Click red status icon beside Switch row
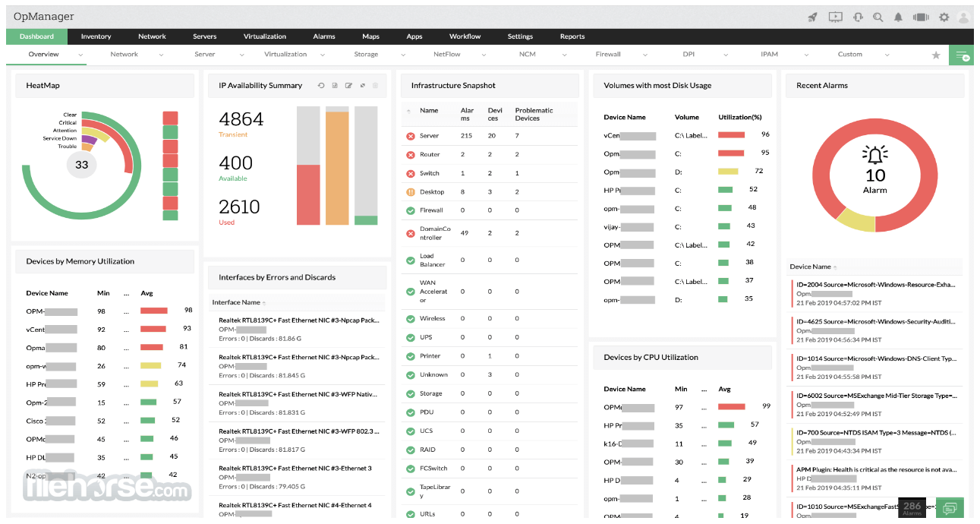This screenshot has height=524, width=980. [411, 173]
